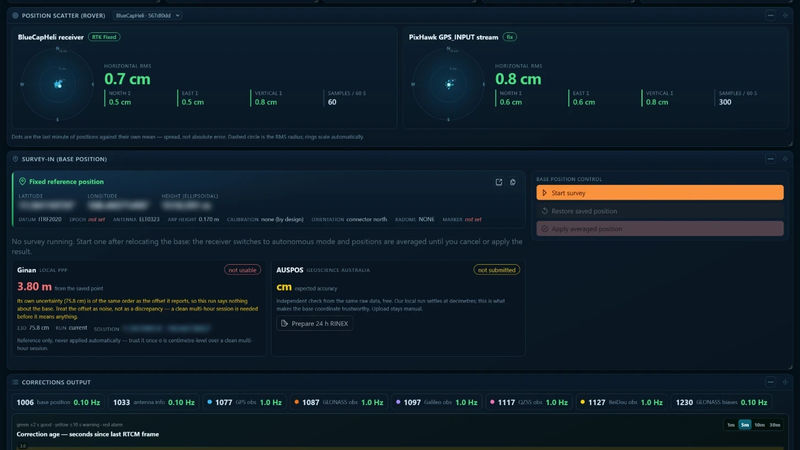Click the marker not set value
Screen dimensions: 800x450
473,219
